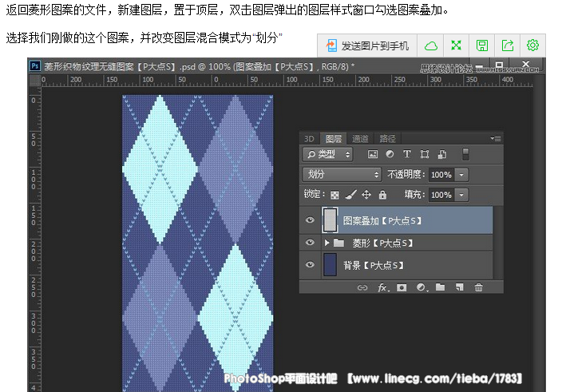Filter layers by type T icon
562x392 pixels.
tap(407, 154)
